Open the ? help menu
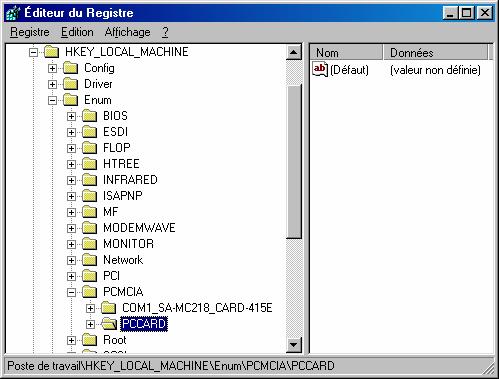This screenshot has height=379, width=499. (165, 32)
